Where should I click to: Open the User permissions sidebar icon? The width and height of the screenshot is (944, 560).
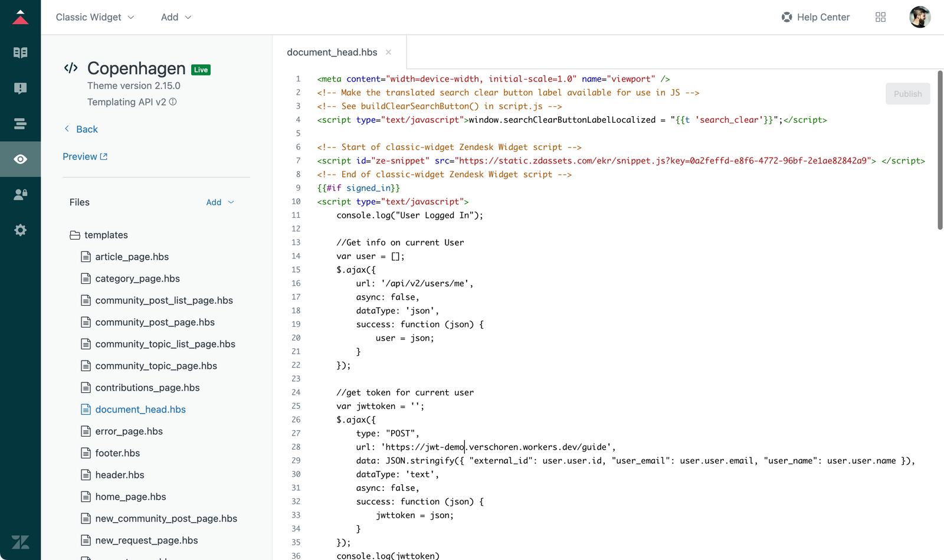[20, 194]
